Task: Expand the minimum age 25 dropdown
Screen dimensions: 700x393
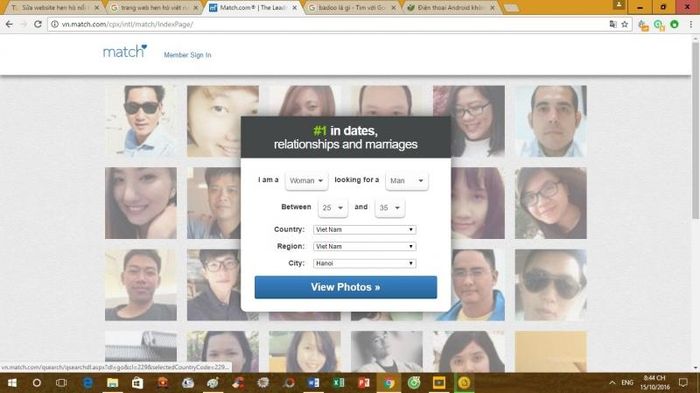Action: (333, 208)
